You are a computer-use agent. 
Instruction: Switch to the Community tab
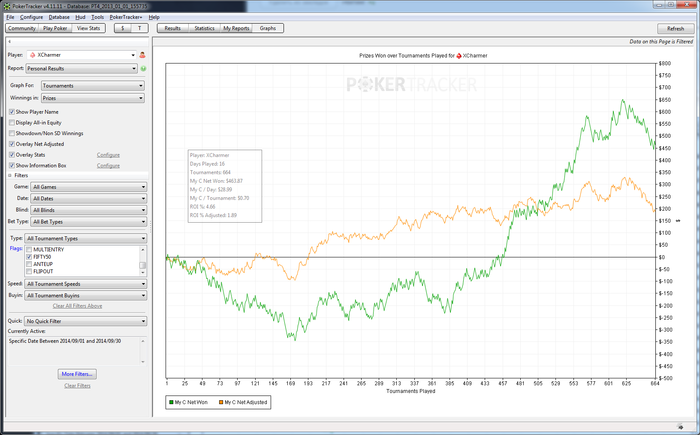pos(21,28)
